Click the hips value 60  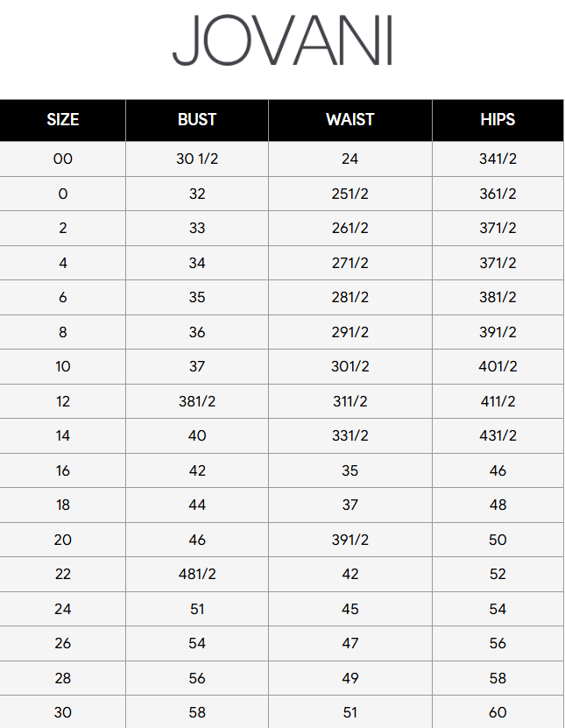(x=498, y=712)
